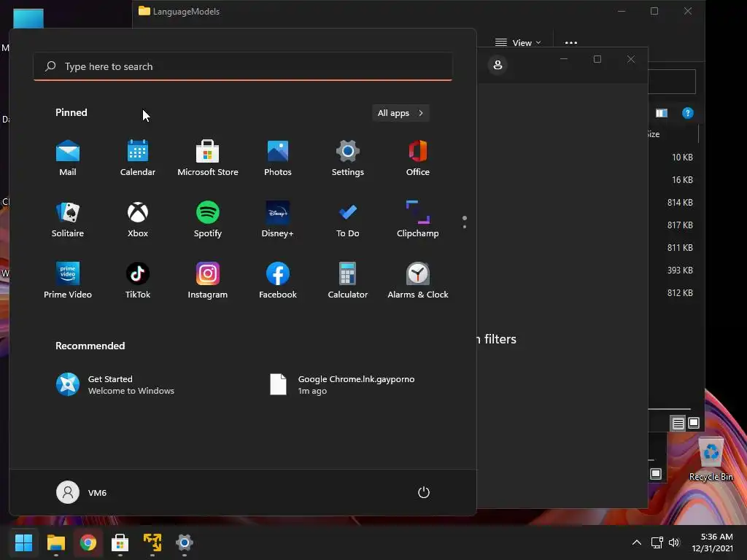Viewport: 747px width, 560px height.
Task: Open Spotify
Action: tap(208, 219)
